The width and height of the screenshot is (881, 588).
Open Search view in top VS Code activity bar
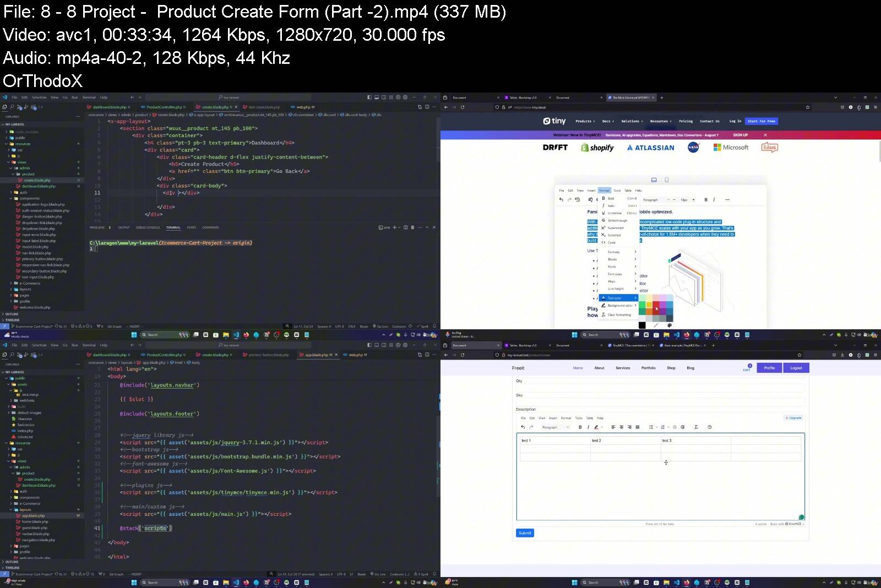pos(12,107)
